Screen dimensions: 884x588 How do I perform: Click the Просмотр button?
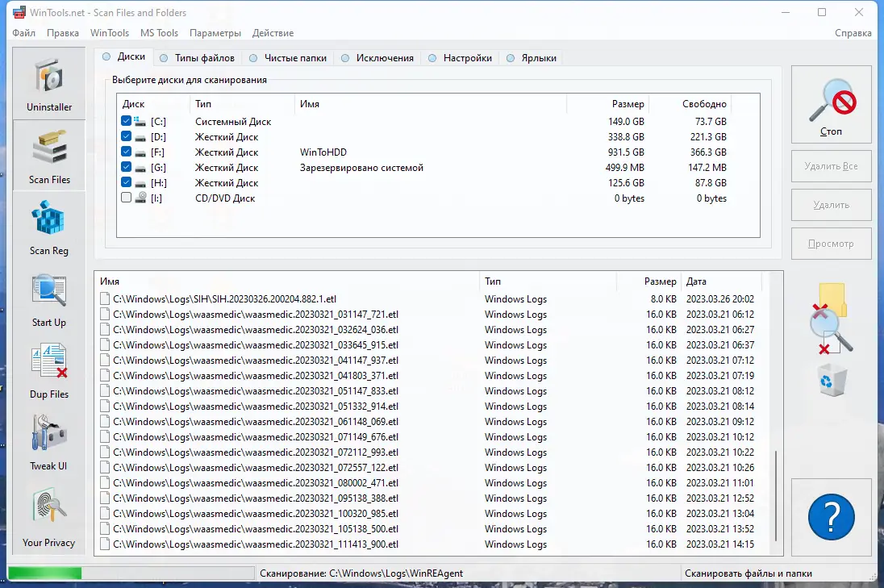click(x=831, y=244)
